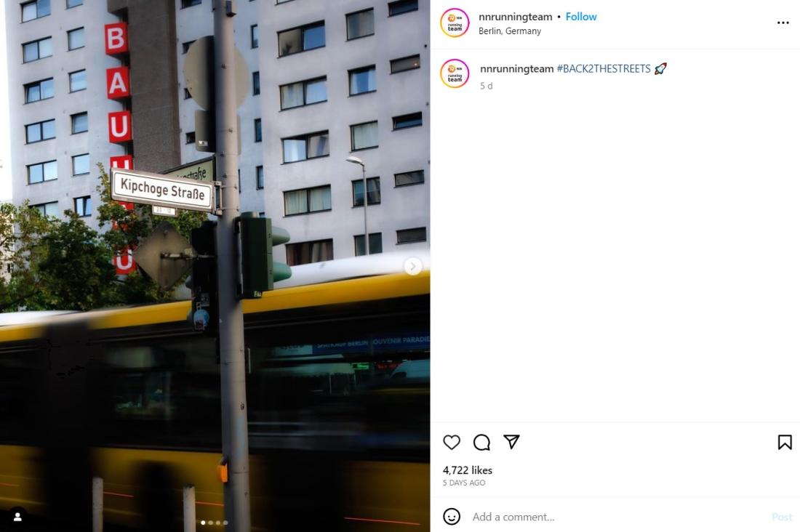Open the #BACK2THESTREETS hashtag
Image resolution: width=800 pixels, height=532 pixels.
(x=604, y=69)
